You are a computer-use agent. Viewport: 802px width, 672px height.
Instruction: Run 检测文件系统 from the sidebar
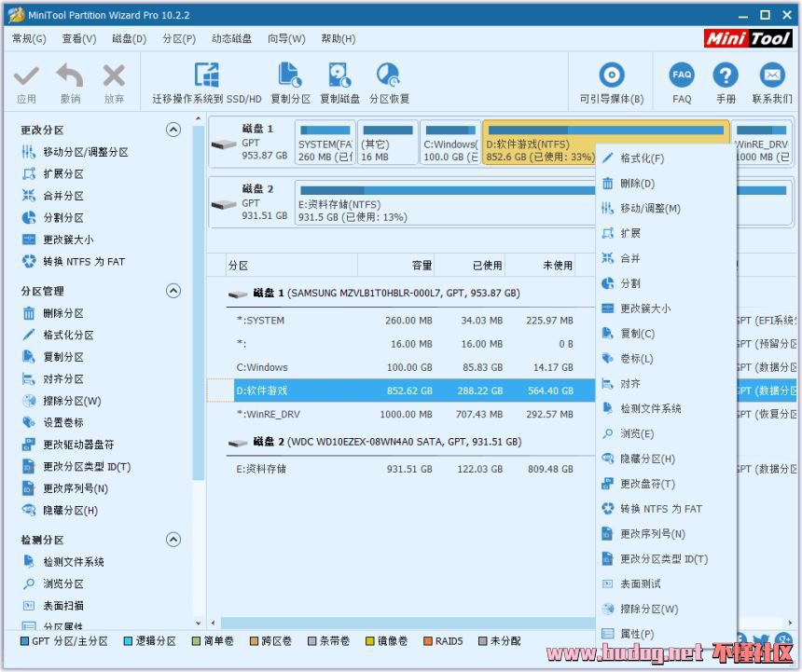coord(62,562)
